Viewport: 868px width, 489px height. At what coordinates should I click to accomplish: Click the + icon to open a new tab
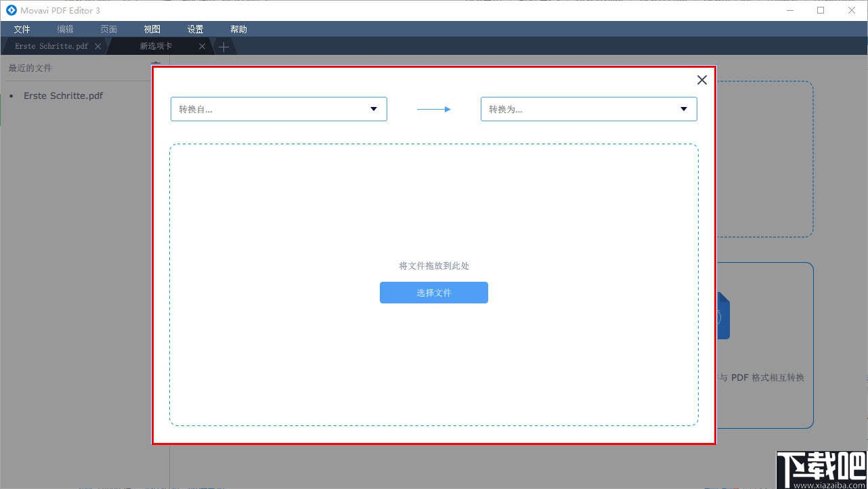(x=223, y=46)
